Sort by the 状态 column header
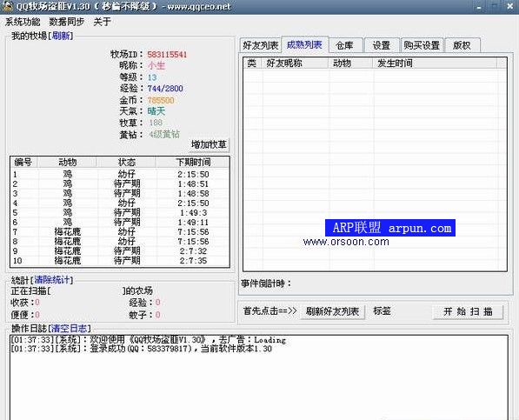This screenshot has height=420, width=519. click(127, 163)
